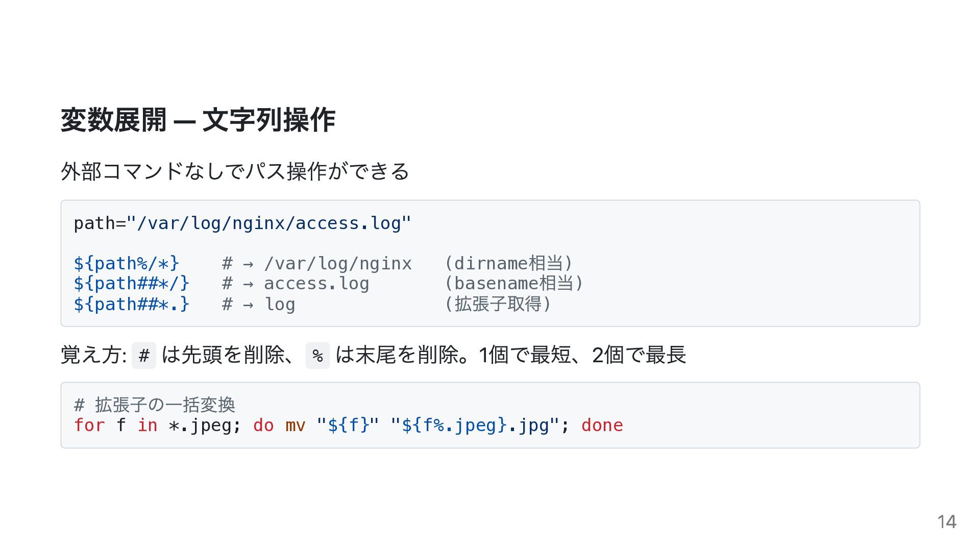Click the text 1個で最短、2個で最長
This screenshot has height=551, width=980.
click(x=582, y=355)
